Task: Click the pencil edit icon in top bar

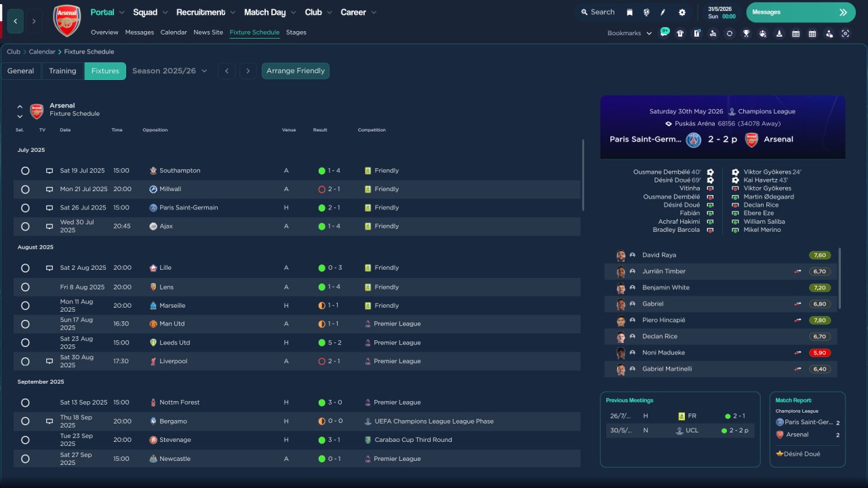Action: click(x=663, y=12)
